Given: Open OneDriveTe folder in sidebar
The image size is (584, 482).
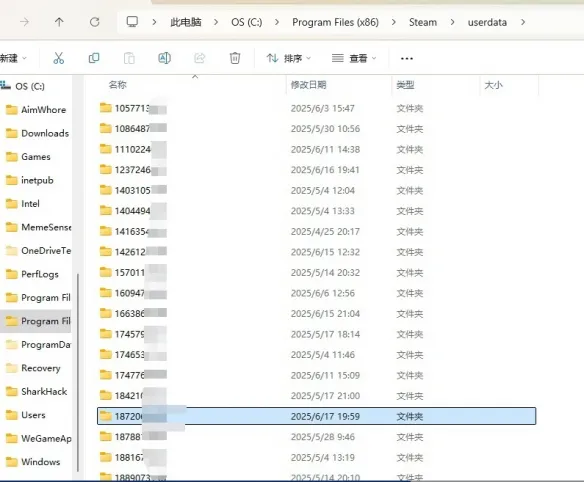Looking at the screenshot, I should 38,251.
